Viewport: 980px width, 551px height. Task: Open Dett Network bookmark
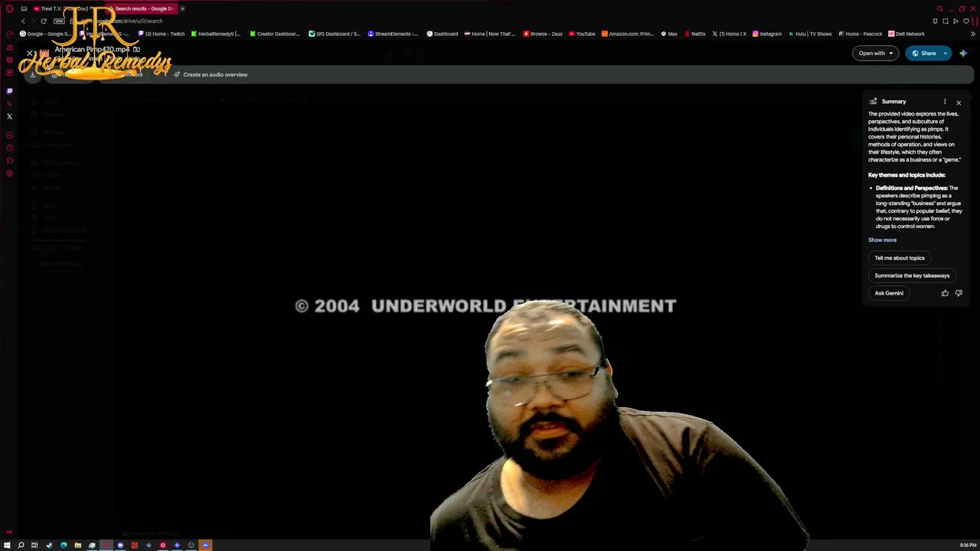point(906,34)
